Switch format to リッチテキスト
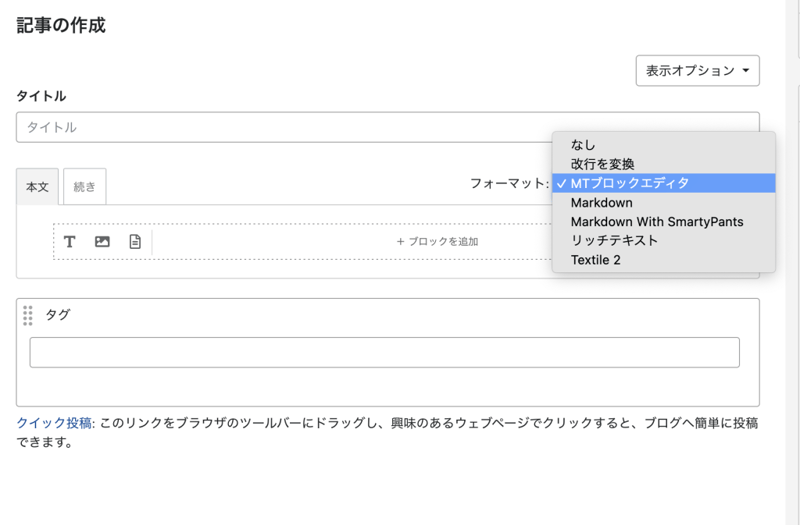 pos(612,241)
